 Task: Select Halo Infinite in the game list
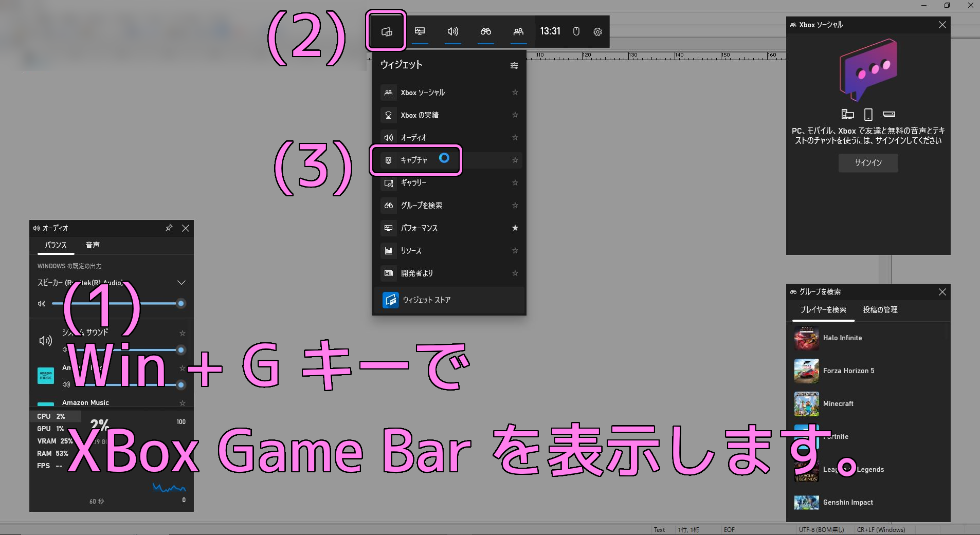coord(868,338)
